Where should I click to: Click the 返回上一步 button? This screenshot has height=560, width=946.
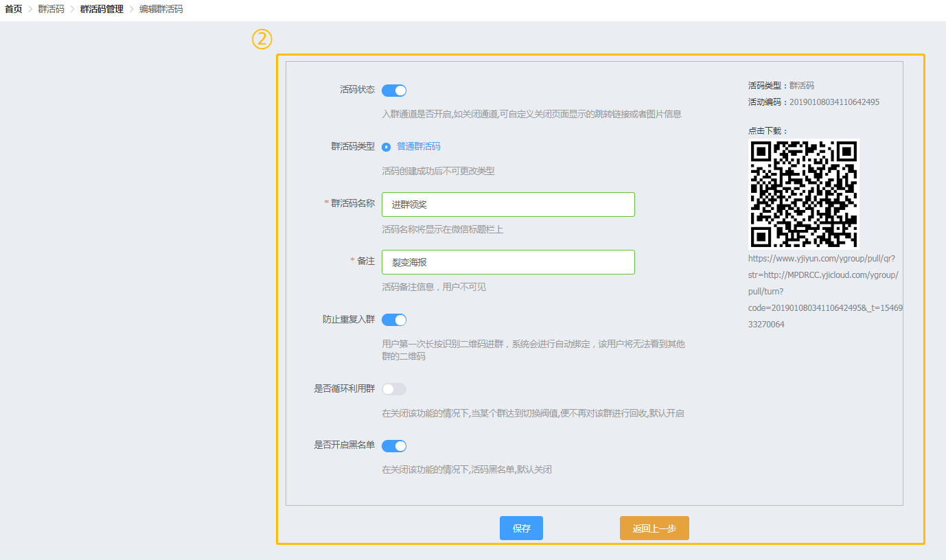click(654, 528)
